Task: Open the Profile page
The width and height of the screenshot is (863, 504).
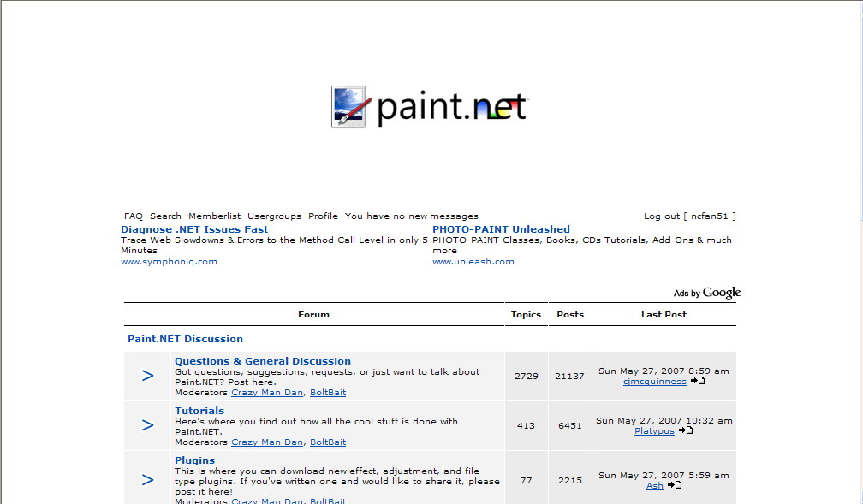Action: (x=323, y=216)
